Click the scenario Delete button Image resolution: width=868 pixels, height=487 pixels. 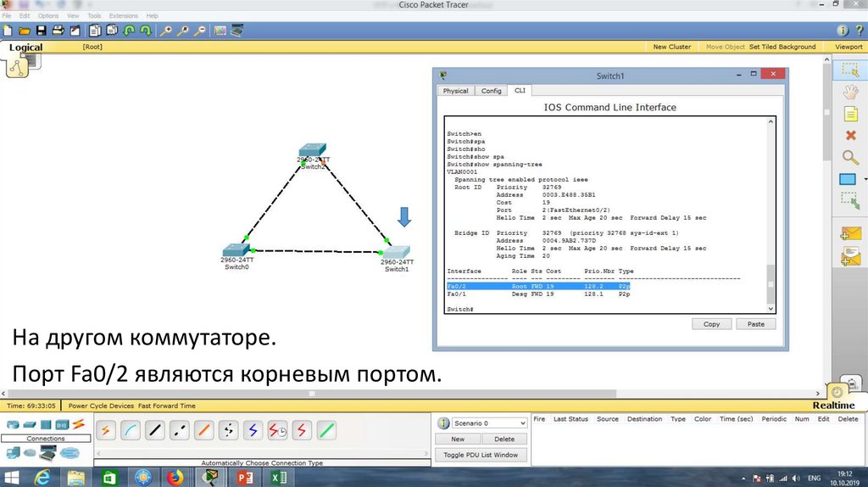click(x=504, y=439)
